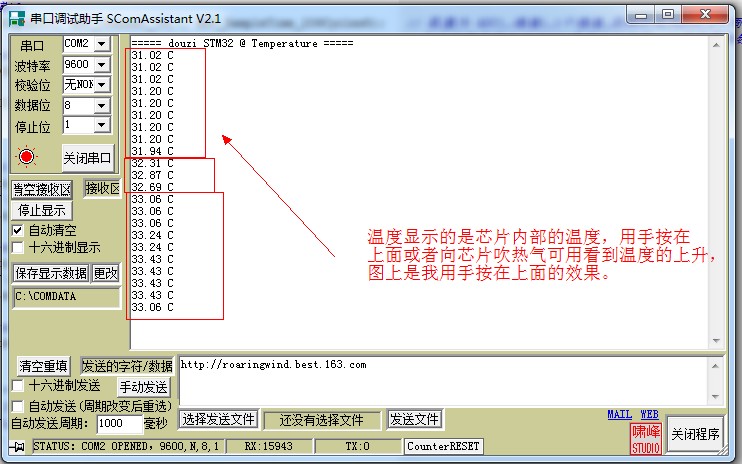Click the 自动发送周期 1000 input field
The height and width of the screenshot is (464, 742).
coord(119,423)
